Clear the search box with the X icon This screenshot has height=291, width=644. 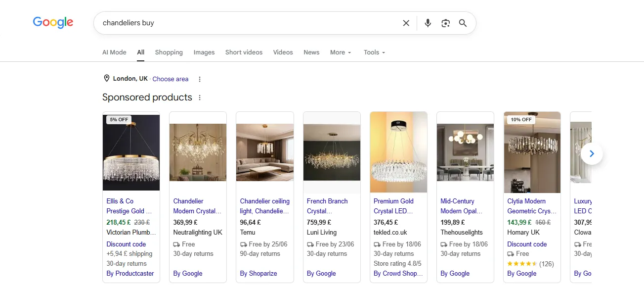(406, 23)
